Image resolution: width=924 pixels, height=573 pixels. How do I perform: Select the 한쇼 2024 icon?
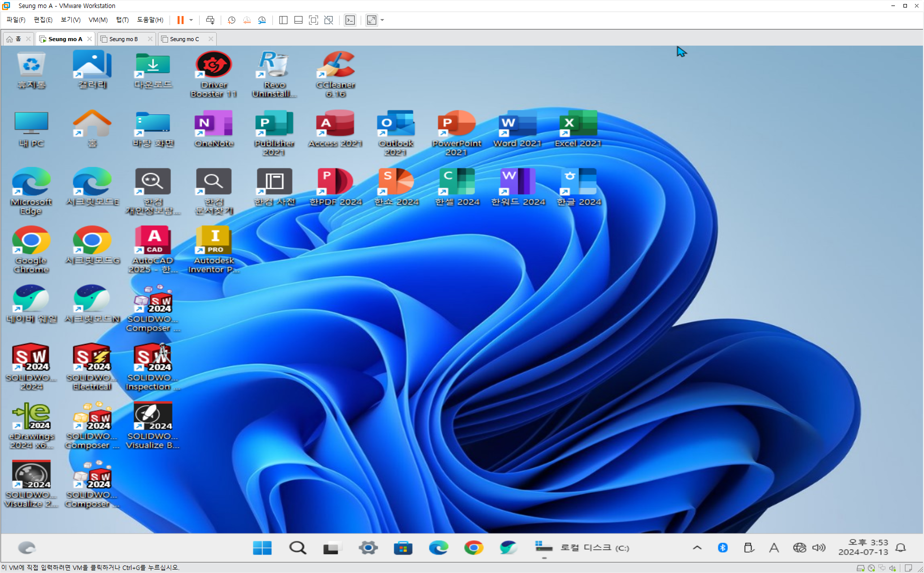[x=396, y=188]
